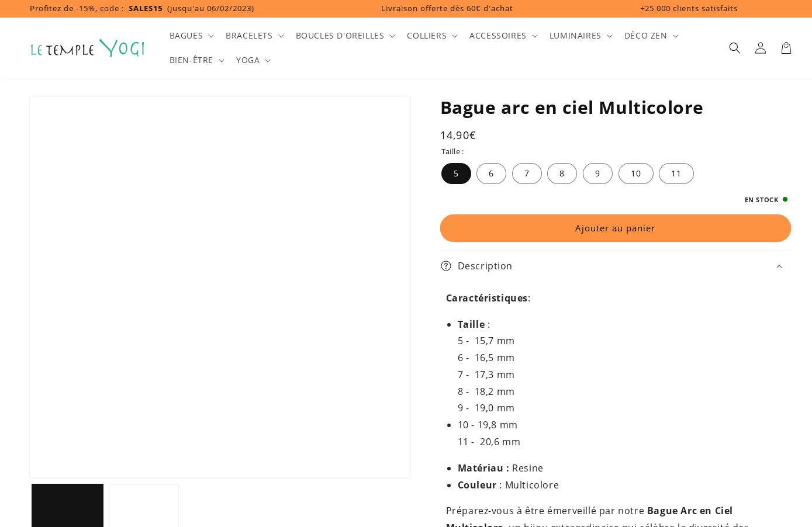Select the second product thumbnail
812x527 pixels.
coord(144,506)
